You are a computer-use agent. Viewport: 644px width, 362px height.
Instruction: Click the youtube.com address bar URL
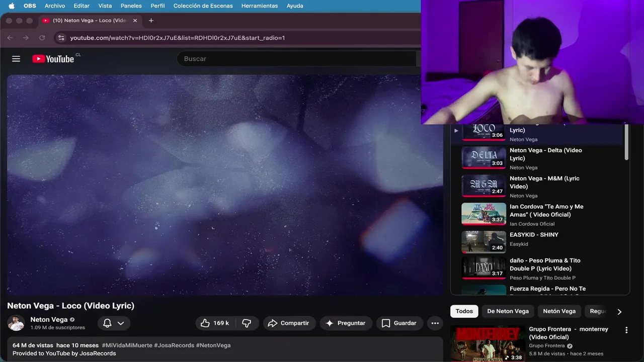click(x=178, y=38)
